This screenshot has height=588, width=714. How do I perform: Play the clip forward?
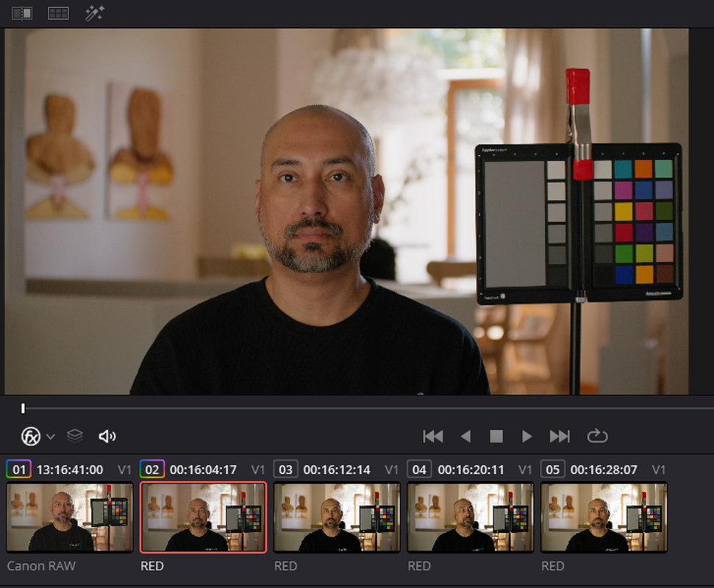click(526, 437)
